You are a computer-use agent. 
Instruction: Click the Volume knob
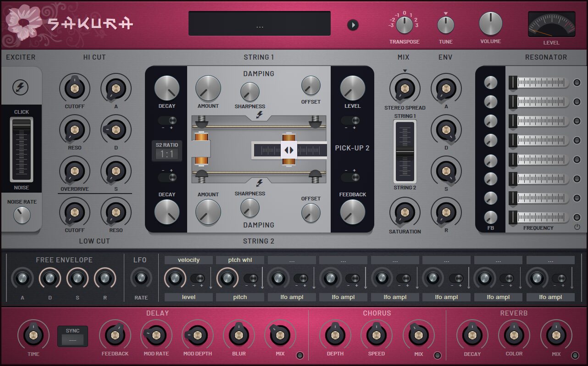[491, 23]
